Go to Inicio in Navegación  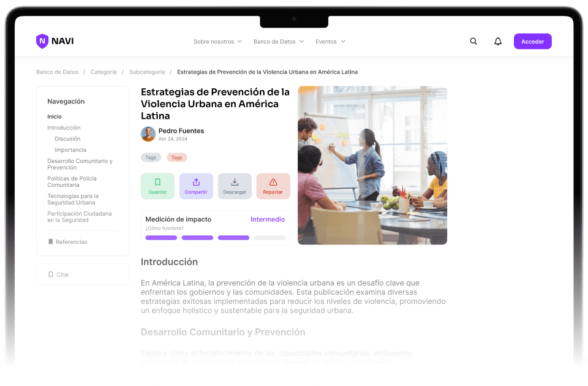pos(55,116)
